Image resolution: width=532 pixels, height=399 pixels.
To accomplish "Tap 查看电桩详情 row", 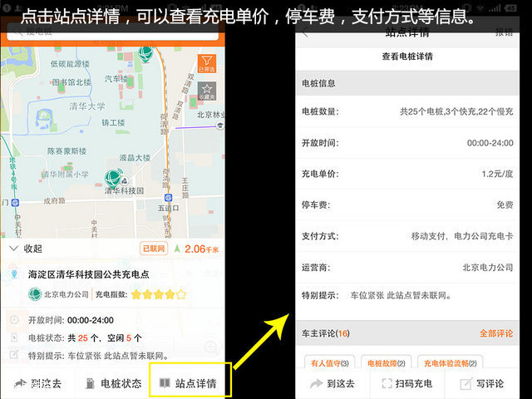I will 407,57.
